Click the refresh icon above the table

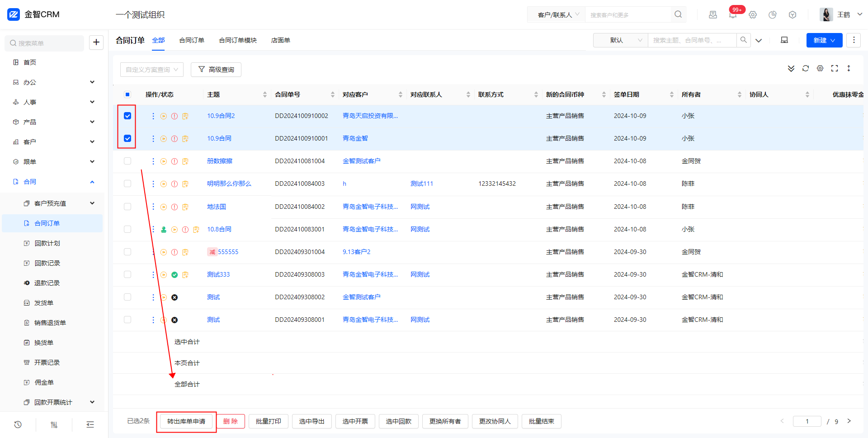click(x=806, y=68)
